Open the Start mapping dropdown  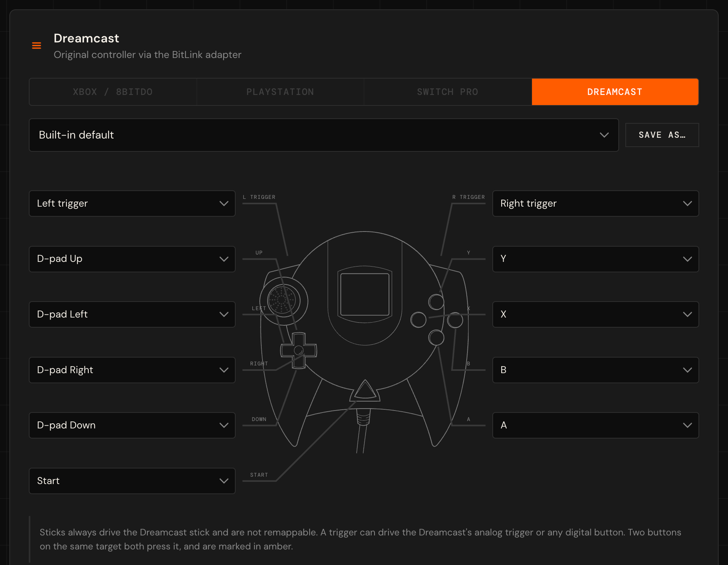pyautogui.click(x=132, y=481)
